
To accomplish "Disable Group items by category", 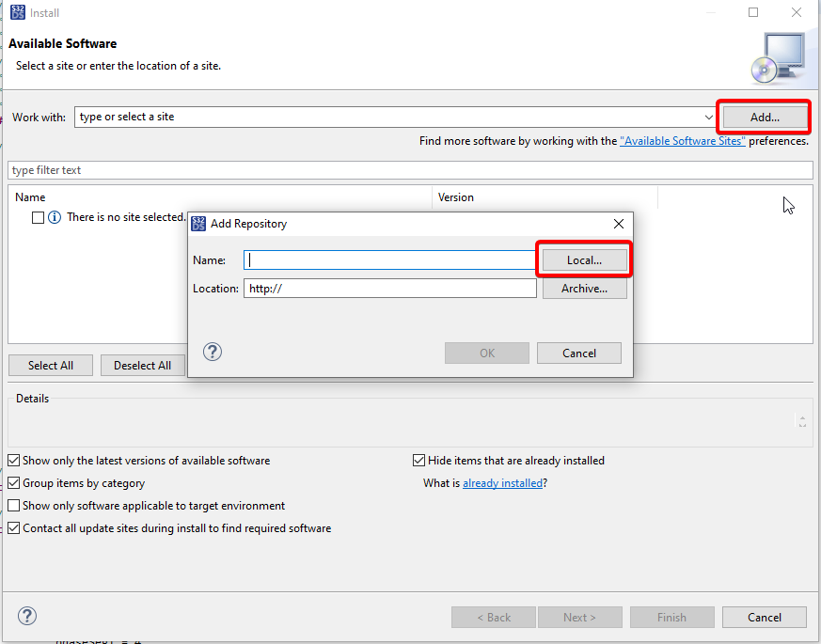I will [13, 482].
